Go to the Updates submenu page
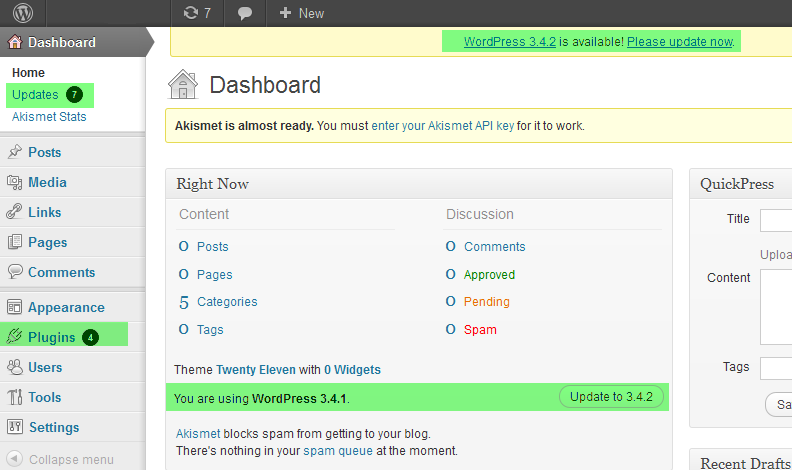This screenshot has width=792, height=470. (x=36, y=95)
